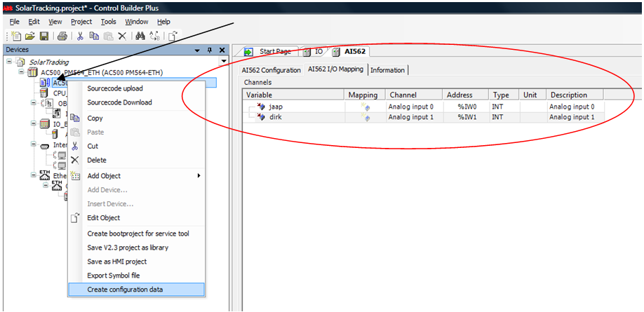The width and height of the screenshot is (644, 312).
Task: Pin the Devices panel with pushpin icon
Action: coord(210,50)
